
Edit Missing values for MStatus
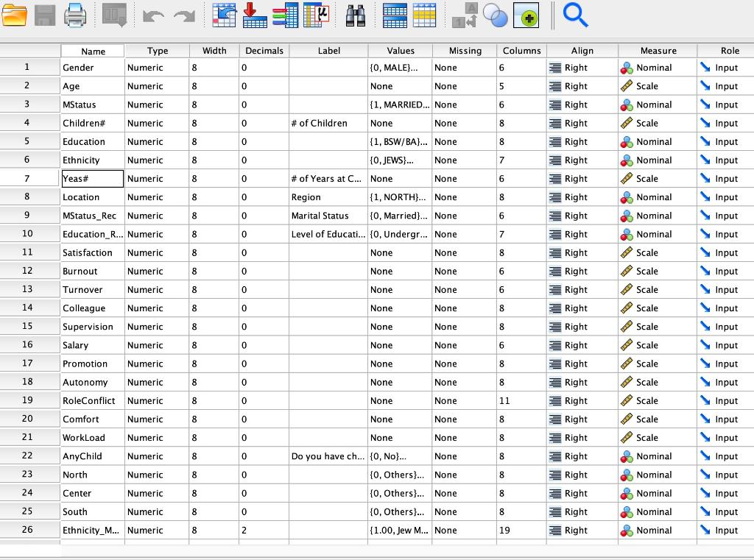coord(464,104)
